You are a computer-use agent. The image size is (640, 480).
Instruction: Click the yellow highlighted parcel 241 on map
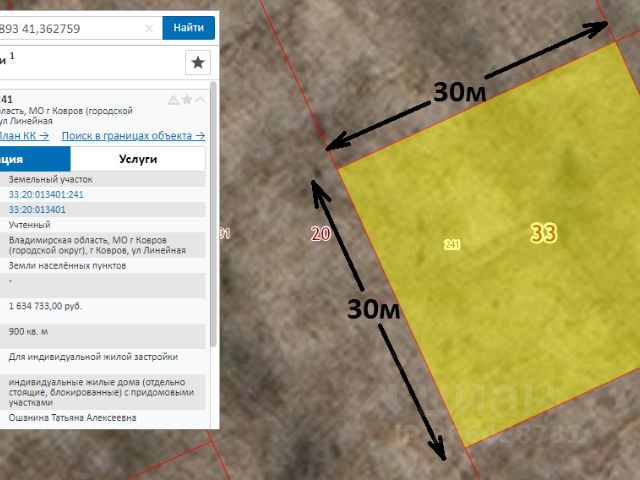coord(500,300)
